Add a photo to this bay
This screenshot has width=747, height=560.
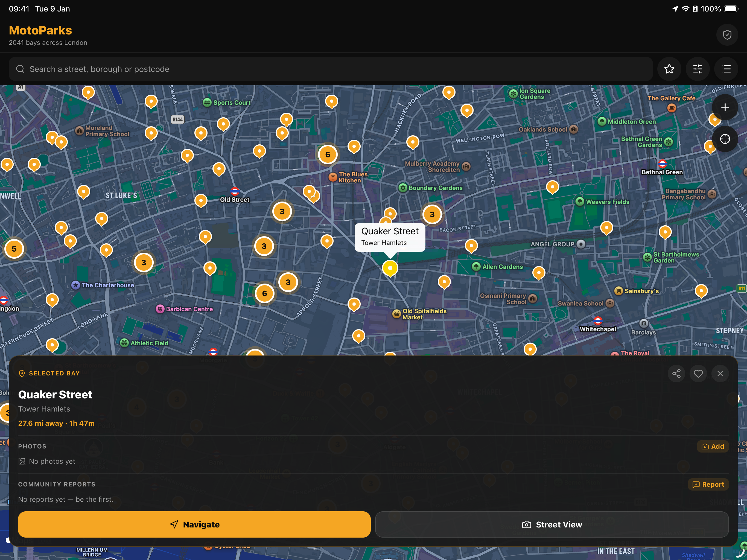[x=713, y=446]
